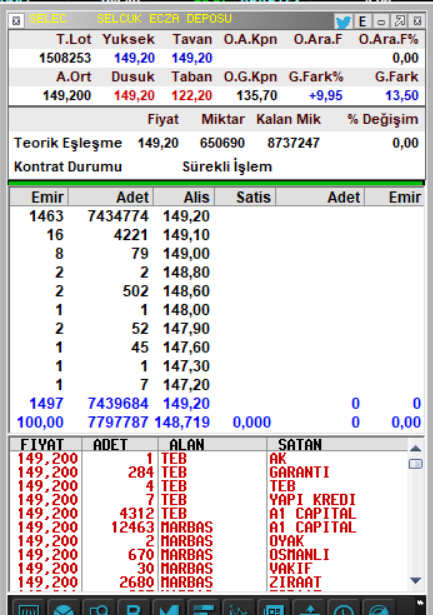Click the Alis column header
Image resolution: width=433 pixels, height=615 pixels.
click(184, 197)
